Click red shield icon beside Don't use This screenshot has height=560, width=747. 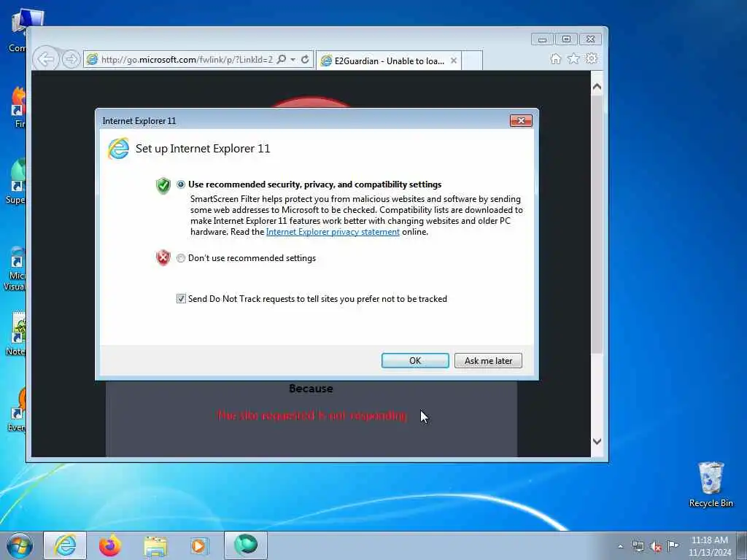coord(163,257)
